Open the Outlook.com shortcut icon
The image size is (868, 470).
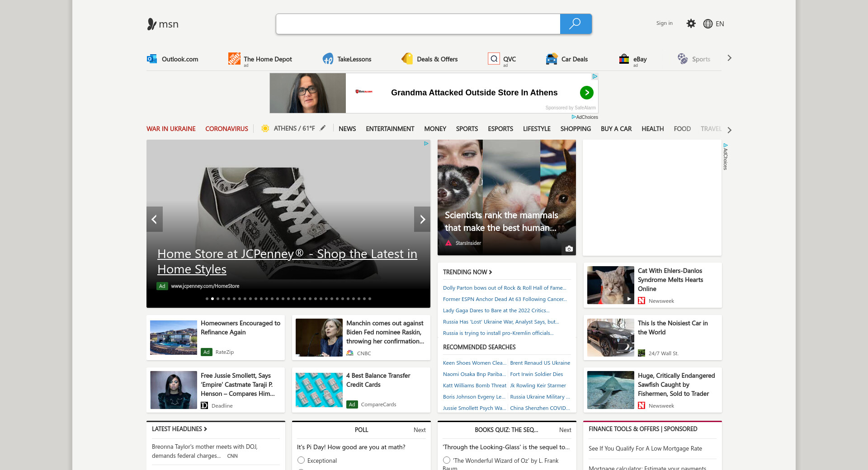152,59
